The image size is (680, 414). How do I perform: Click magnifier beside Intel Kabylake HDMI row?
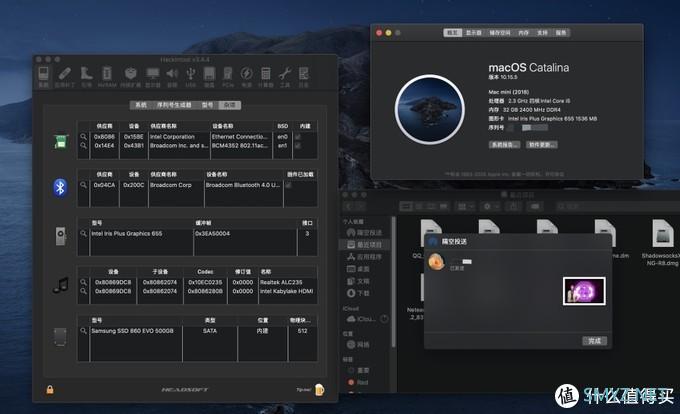tap(83, 291)
